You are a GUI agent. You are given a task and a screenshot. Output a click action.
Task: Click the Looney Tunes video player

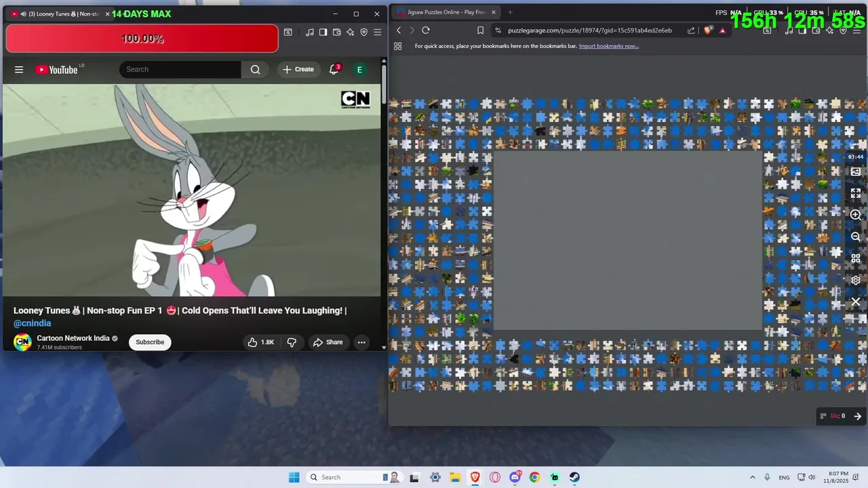[x=192, y=190]
